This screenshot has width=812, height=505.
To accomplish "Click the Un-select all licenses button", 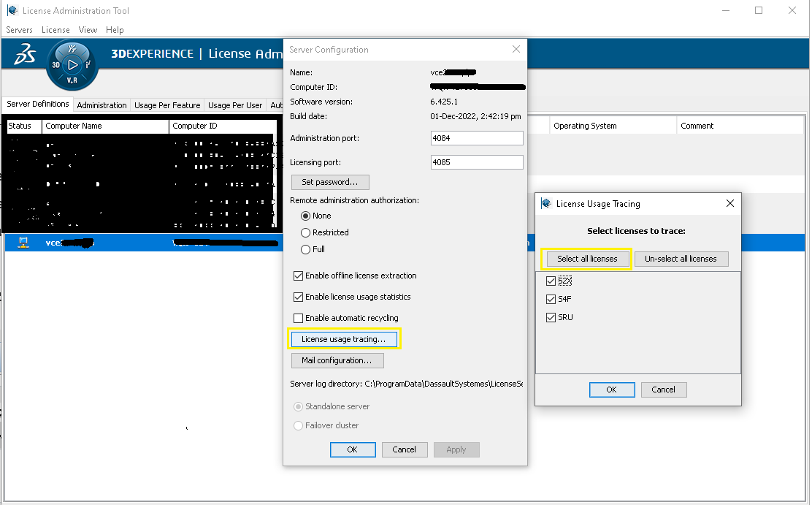I will pos(681,259).
